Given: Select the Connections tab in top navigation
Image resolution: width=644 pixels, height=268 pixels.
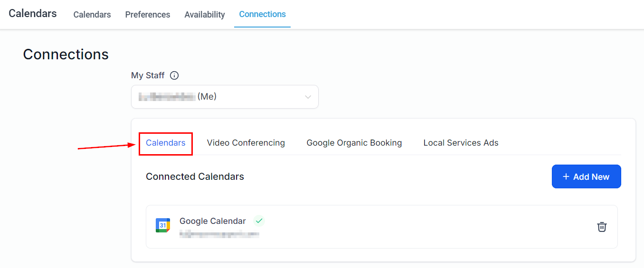Looking at the screenshot, I should point(262,14).
